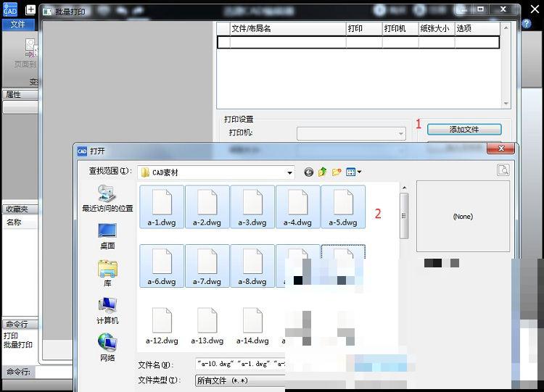Click down arrow of print list scrollbar
The width and height of the screenshot is (544, 392).
click(506, 104)
